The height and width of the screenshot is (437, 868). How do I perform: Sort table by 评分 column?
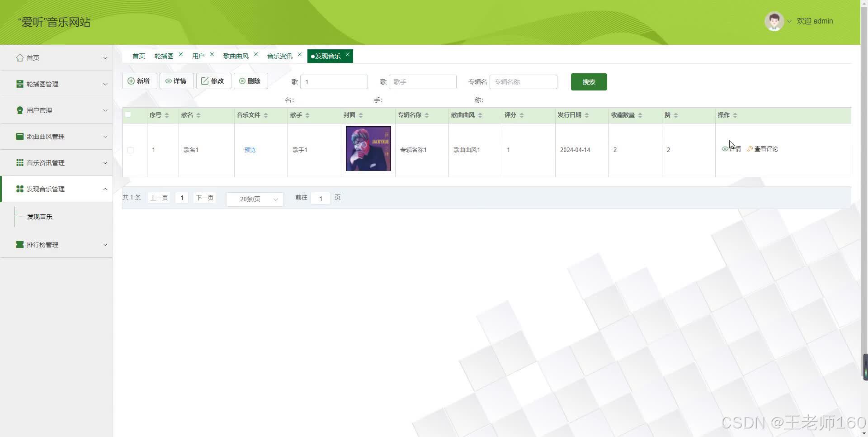(x=522, y=115)
